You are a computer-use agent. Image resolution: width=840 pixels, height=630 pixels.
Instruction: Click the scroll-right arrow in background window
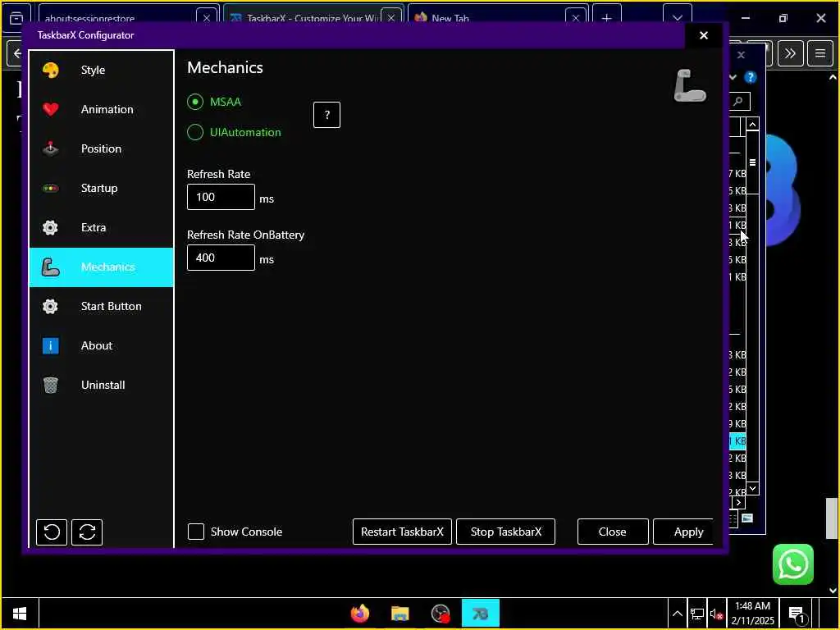(x=738, y=503)
